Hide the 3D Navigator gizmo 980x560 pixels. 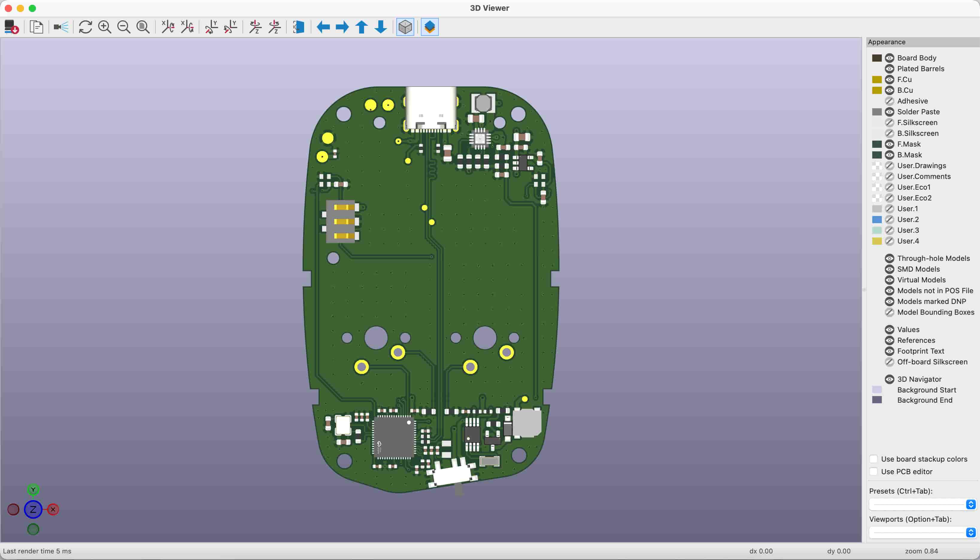tap(889, 379)
